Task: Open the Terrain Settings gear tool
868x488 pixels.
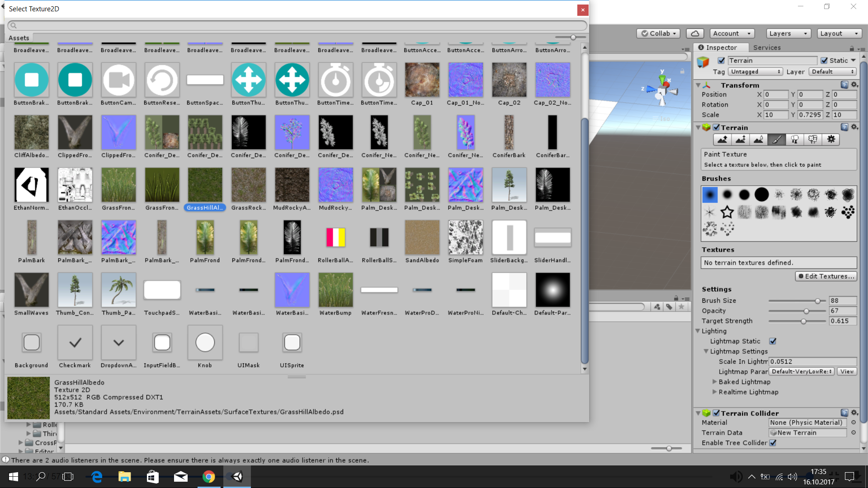Action: tap(831, 140)
